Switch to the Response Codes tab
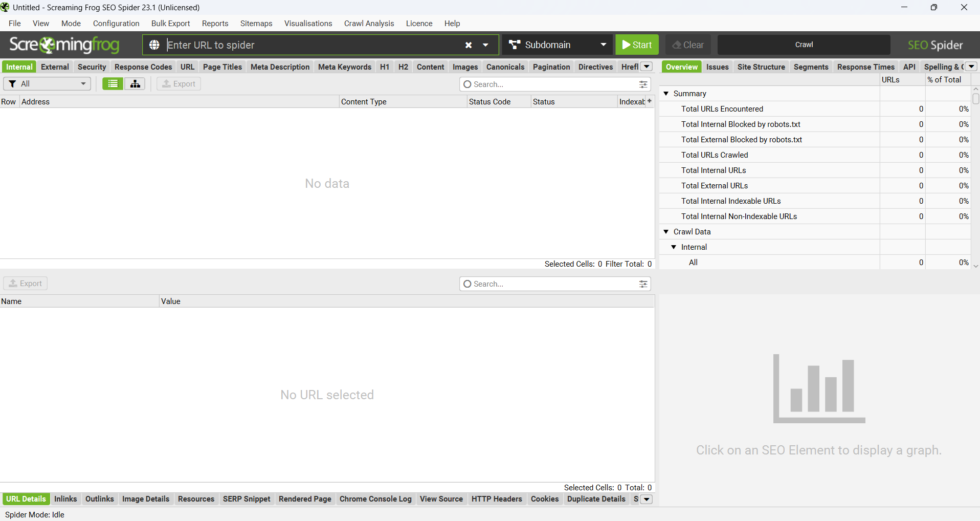The height and width of the screenshot is (521, 980). pos(143,67)
